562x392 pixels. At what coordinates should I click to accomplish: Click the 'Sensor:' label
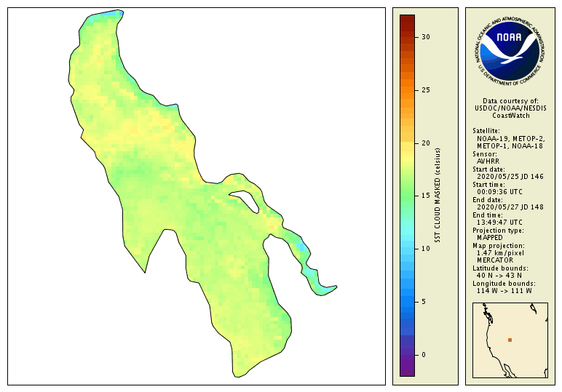(x=485, y=154)
